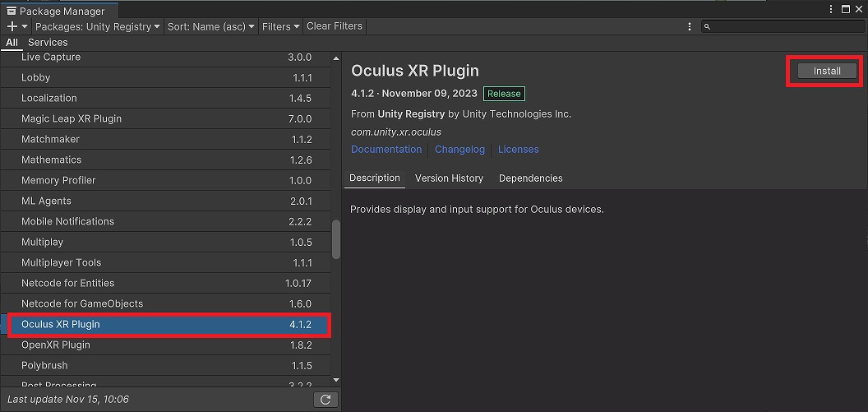Select the Netcode for Entities package
This screenshot has width=868, height=412.
(x=165, y=283)
